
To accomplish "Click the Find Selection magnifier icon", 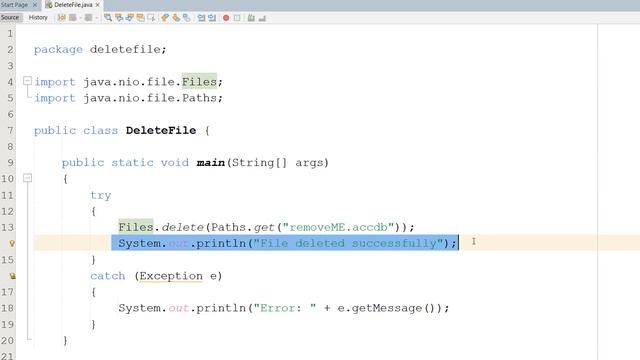I will tap(108, 18).
